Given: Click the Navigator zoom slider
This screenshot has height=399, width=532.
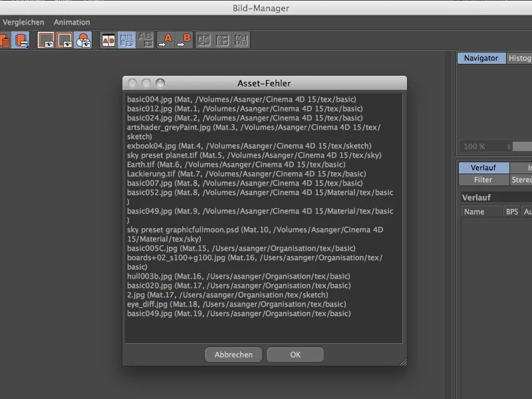Looking at the screenshot, I should click(x=522, y=146).
